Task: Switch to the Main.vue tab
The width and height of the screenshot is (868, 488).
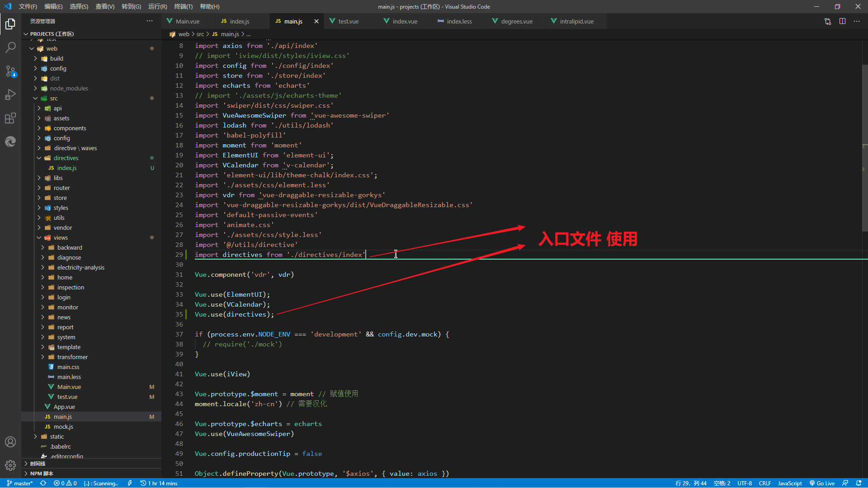Action: point(188,21)
